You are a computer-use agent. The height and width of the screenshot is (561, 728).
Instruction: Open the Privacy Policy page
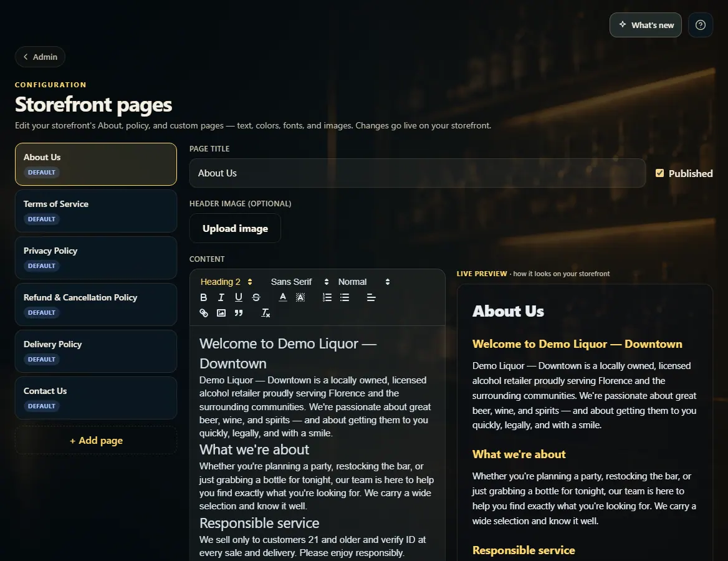pos(95,257)
